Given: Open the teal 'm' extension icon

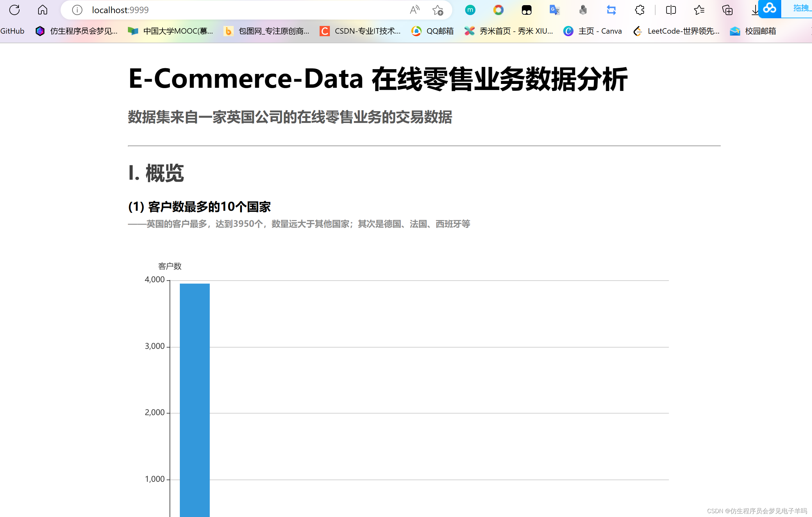Looking at the screenshot, I should pos(470,10).
